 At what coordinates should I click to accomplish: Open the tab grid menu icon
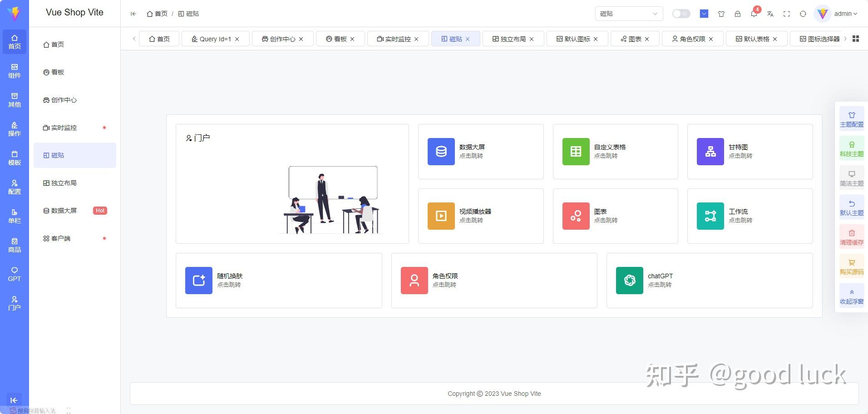coord(856,39)
